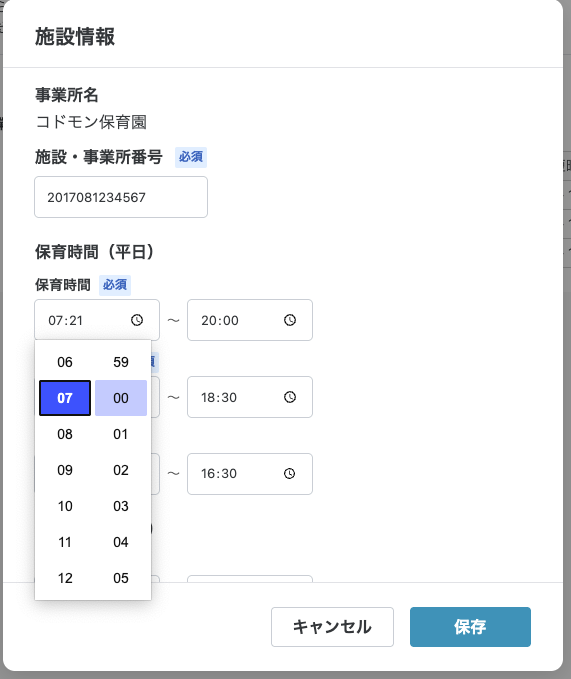Focus the 20:00 end time field

coord(250,320)
